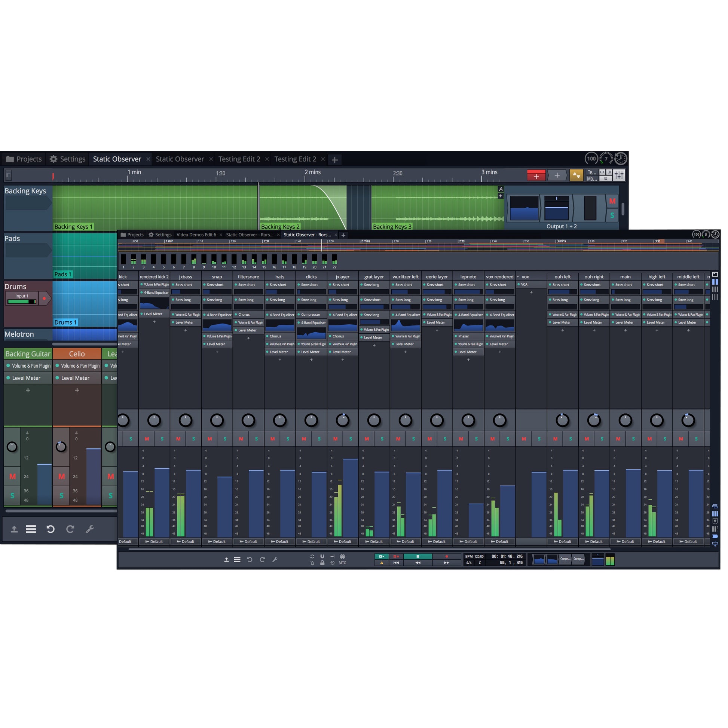
Task: Mute the Cello mixer channel
Action: click(61, 476)
